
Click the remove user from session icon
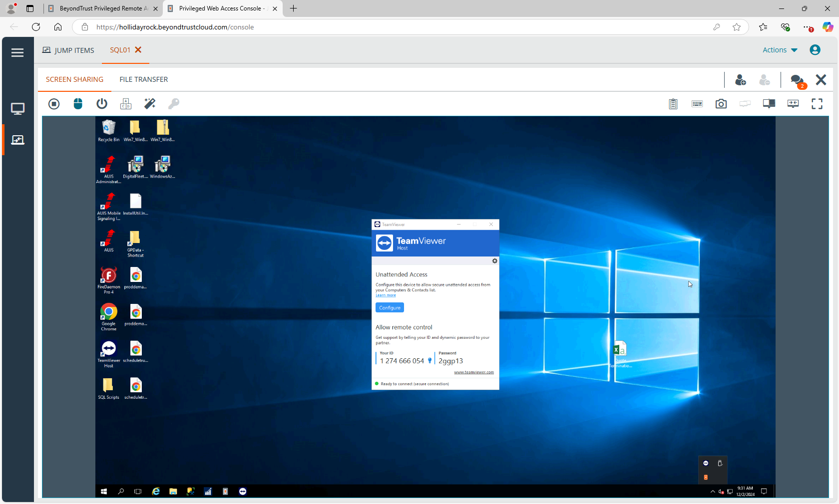click(765, 80)
